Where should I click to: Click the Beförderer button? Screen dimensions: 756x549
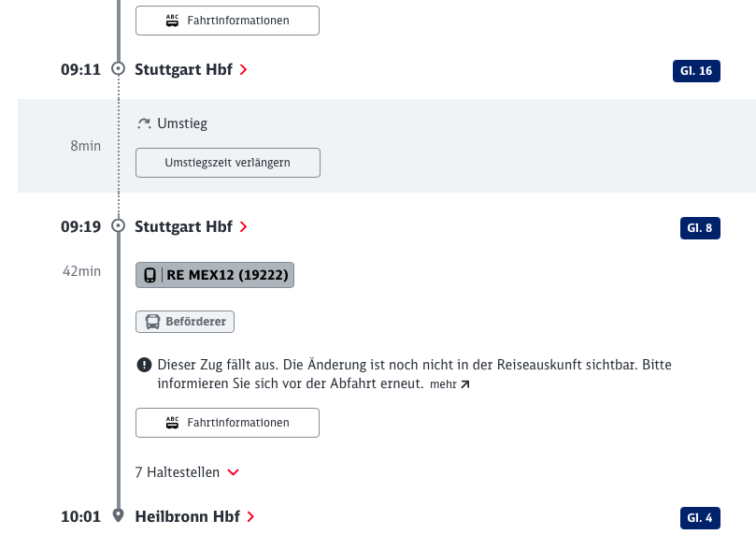pos(185,322)
